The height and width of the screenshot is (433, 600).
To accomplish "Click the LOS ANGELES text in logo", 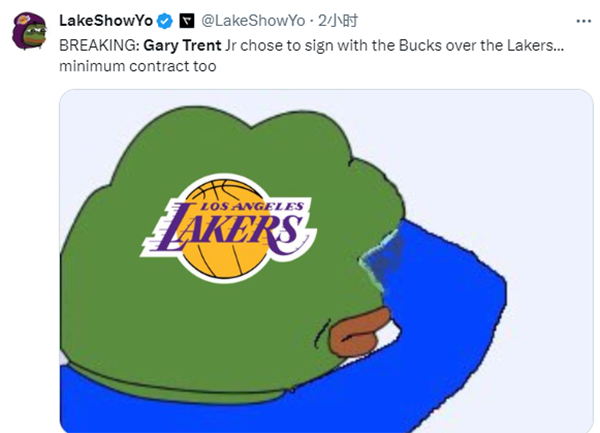I will click(252, 207).
